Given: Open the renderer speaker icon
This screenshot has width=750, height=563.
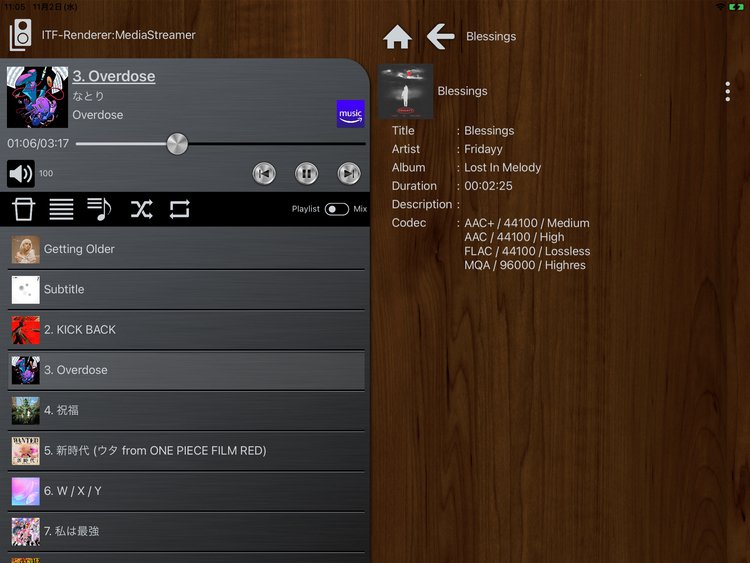Looking at the screenshot, I should 20,36.
